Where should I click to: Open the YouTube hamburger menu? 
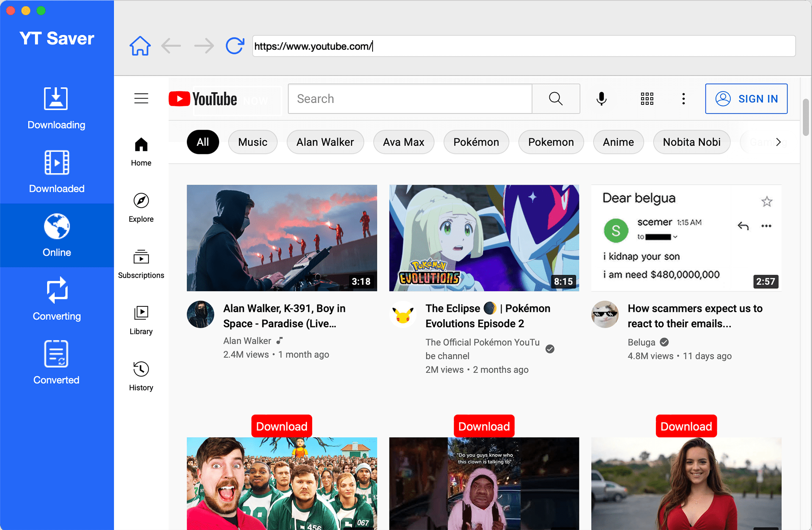click(141, 98)
